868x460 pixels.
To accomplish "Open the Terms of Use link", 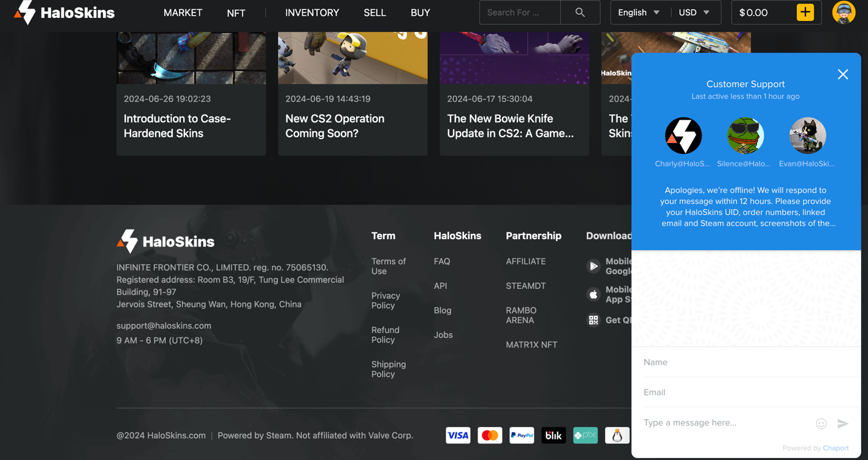I will (389, 266).
